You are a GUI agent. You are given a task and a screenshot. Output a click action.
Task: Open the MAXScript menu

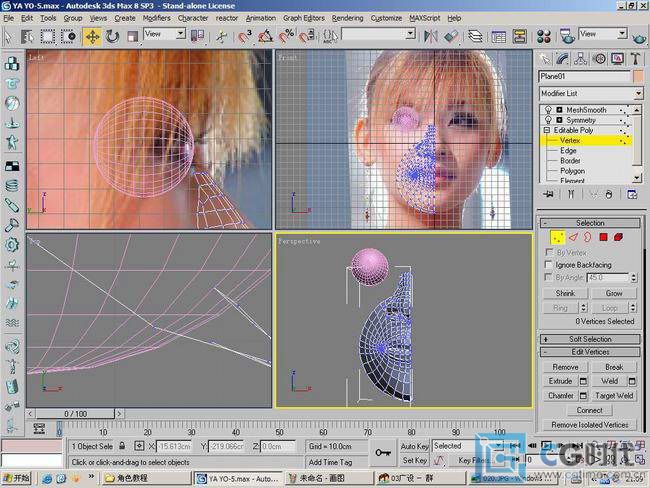click(x=424, y=18)
